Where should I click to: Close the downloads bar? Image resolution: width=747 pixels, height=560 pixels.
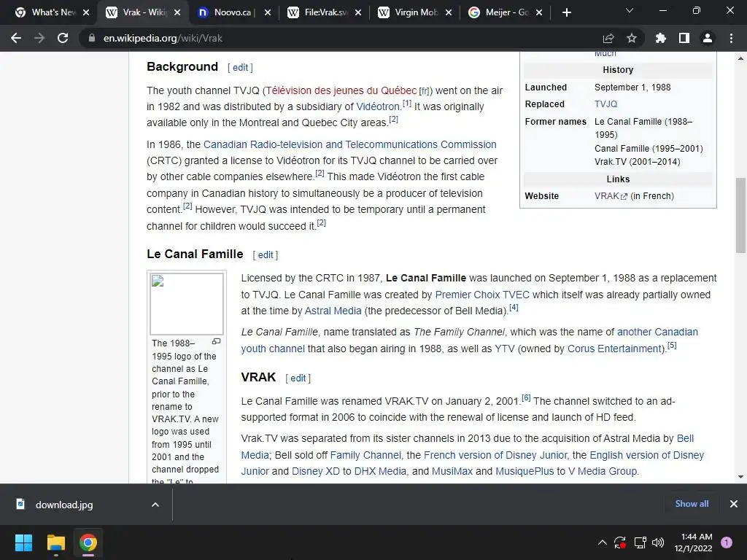[734, 504]
